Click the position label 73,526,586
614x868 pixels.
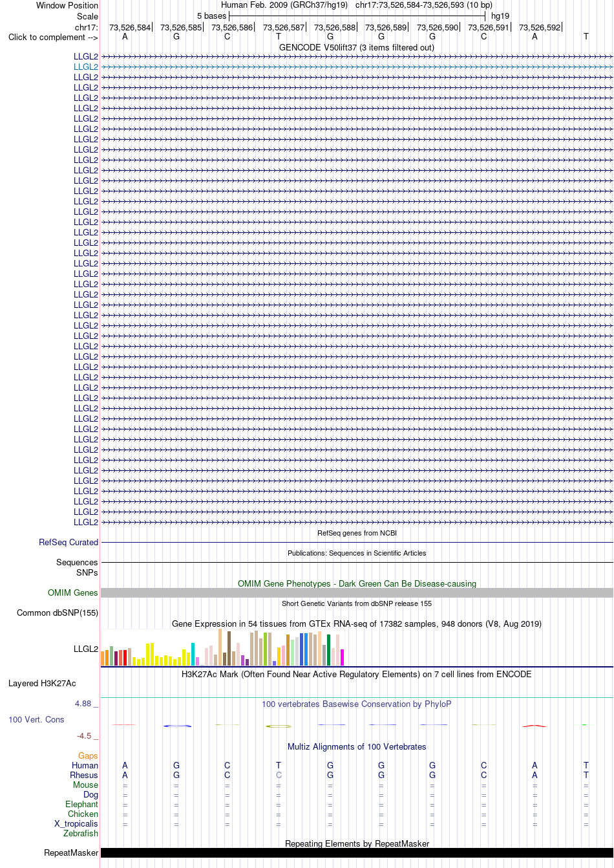232,27
